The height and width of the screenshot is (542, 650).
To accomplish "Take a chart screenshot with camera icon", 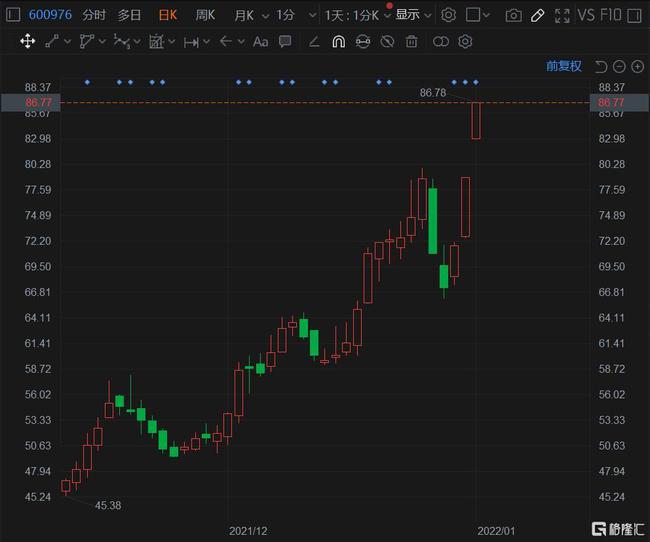I will tap(513, 15).
